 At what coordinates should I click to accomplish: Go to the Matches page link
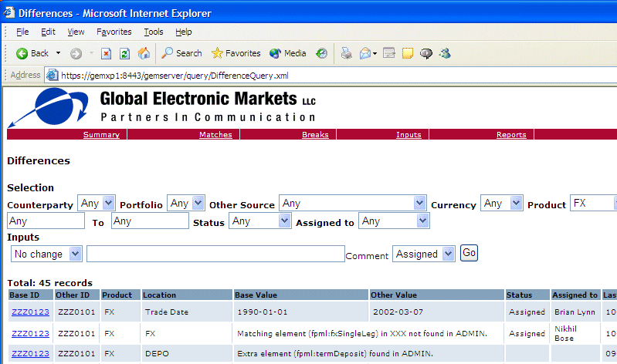(x=215, y=134)
